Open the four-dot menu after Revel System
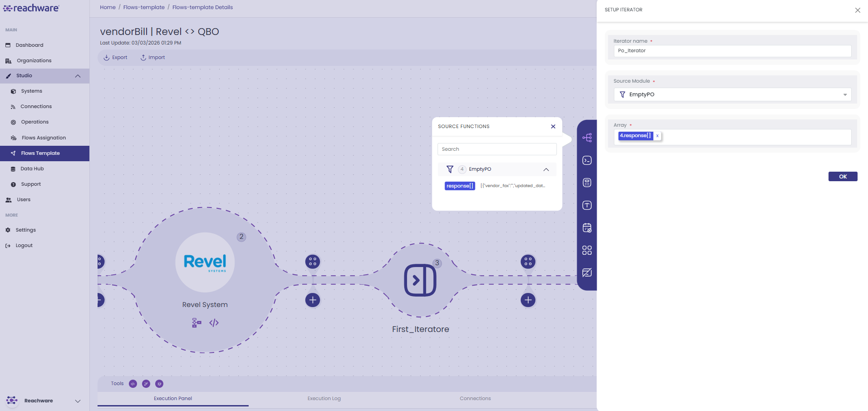Image resolution: width=868 pixels, height=411 pixels. click(313, 262)
